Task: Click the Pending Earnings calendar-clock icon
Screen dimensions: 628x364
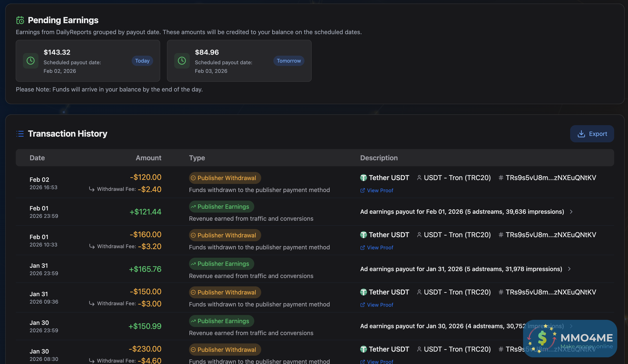Action: (x=20, y=20)
